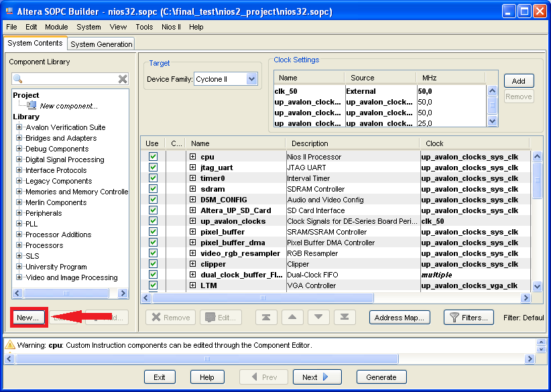Image resolution: width=551 pixels, height=392 pixels.
Task: Click the move-to-top arrow button
Action: coord(266,318)
